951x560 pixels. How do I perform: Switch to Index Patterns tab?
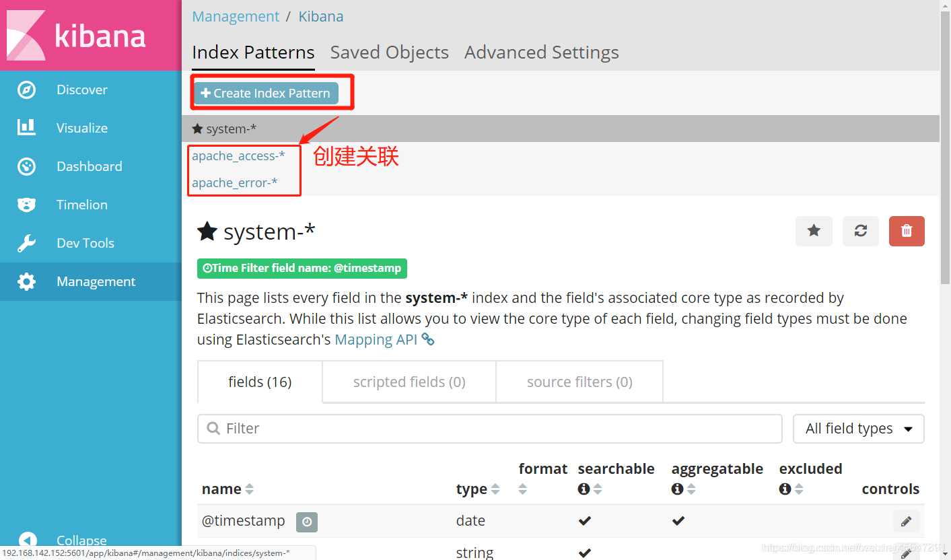pos(253,53)
